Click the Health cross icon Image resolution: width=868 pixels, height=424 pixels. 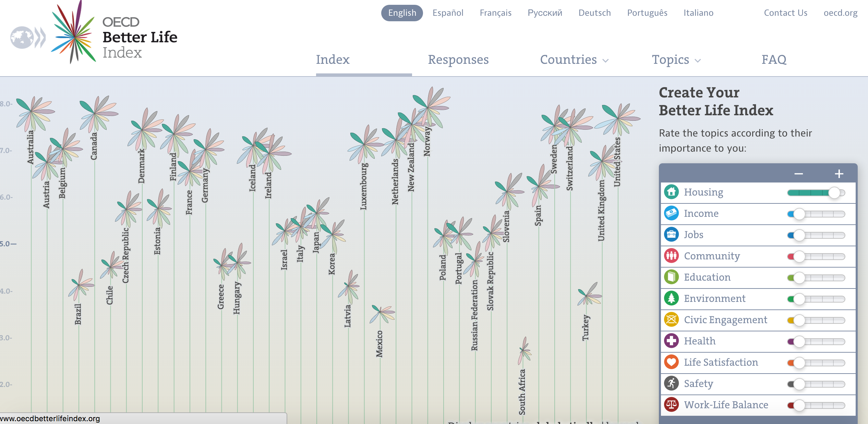pos(671,341)
